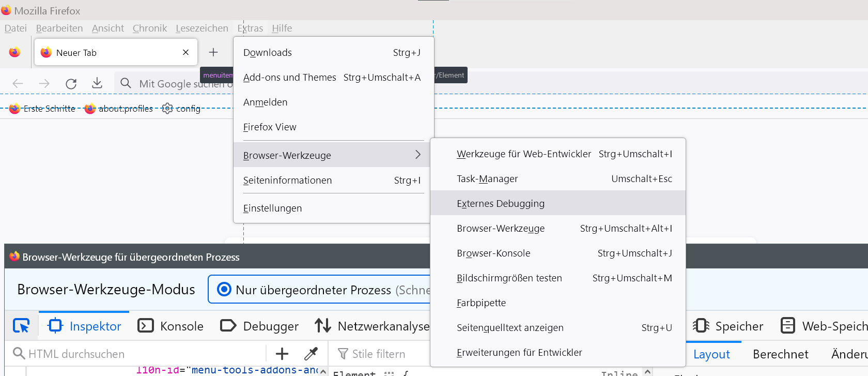Select Farbpipette from the submenu

click(481, 303)
